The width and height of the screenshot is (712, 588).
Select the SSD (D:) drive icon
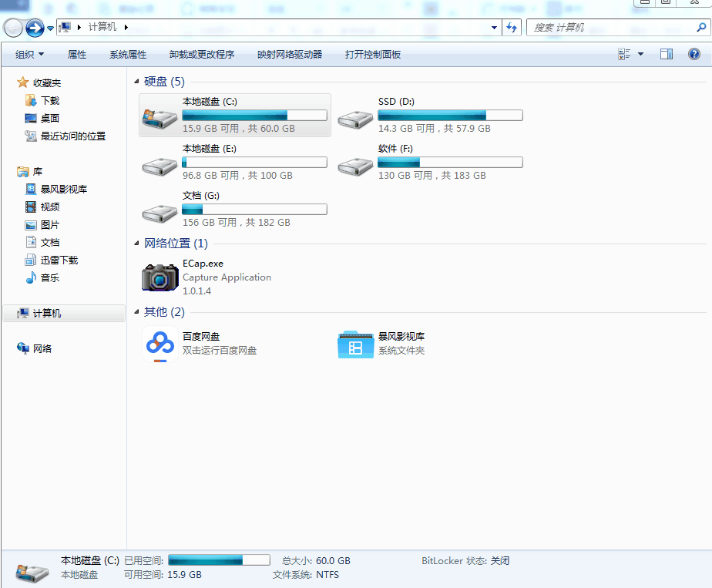[355, 116]
